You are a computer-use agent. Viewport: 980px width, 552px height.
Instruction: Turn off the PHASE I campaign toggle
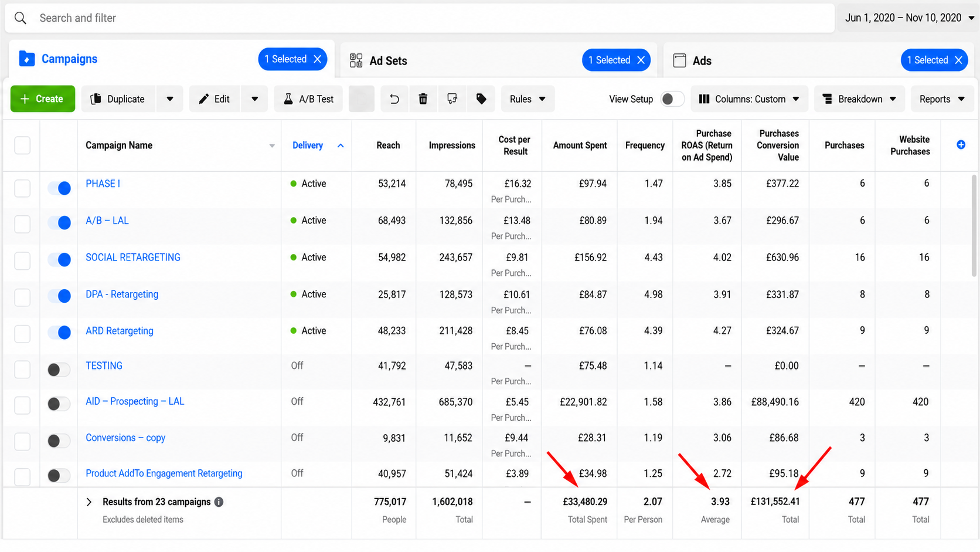[x=59, y=188]
